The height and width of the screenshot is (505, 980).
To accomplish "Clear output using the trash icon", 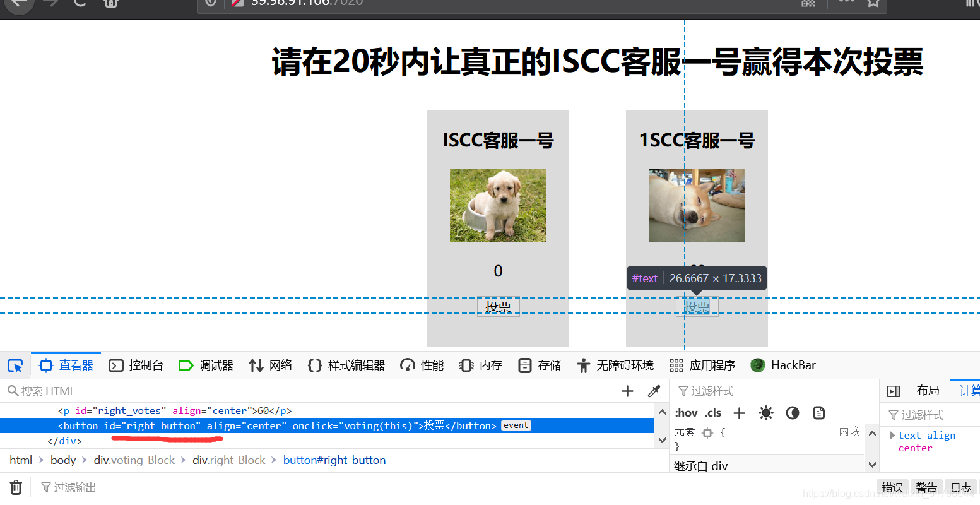I will coord(16,487).
